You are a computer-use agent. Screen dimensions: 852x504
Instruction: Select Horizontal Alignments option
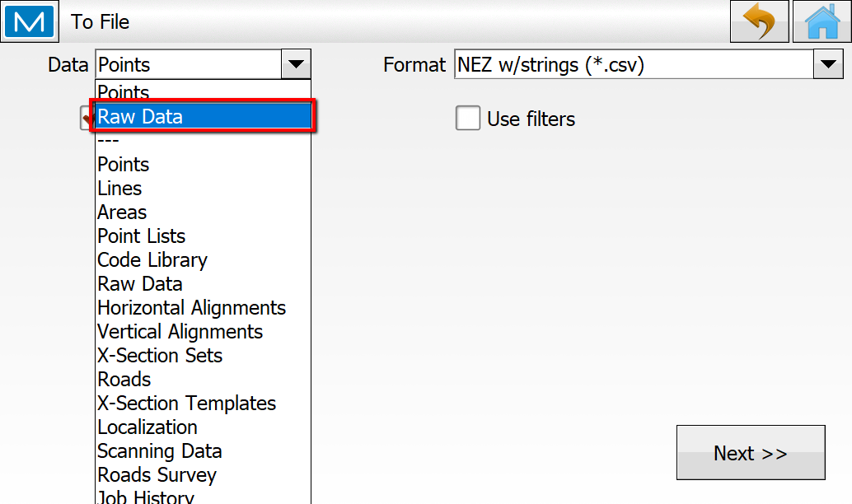tap(191, 308)
